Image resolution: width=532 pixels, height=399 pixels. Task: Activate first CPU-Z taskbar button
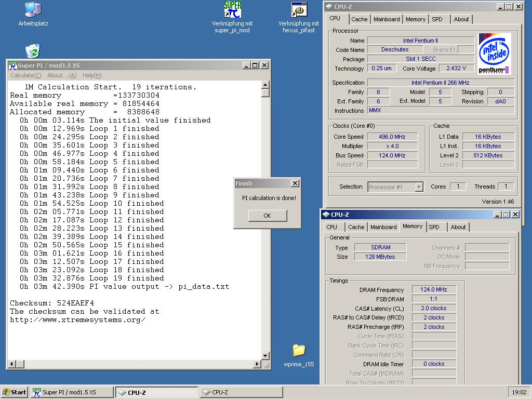157,392
